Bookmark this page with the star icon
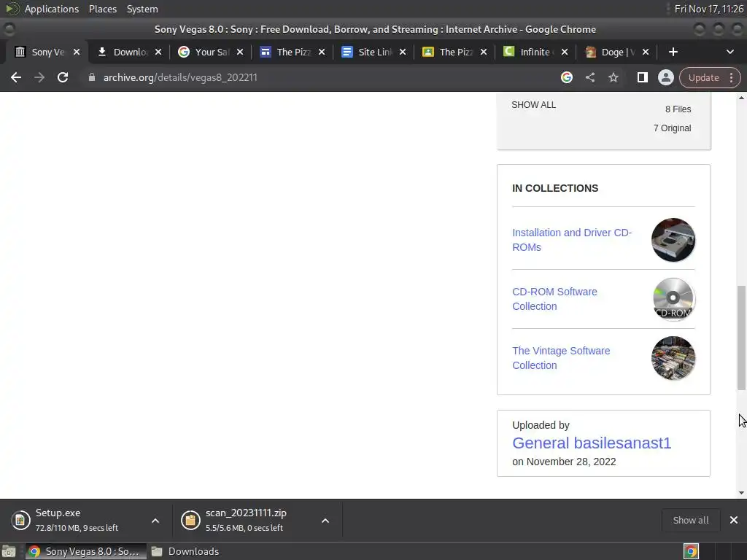Image resolution: width=747 pixels, height=560 pixels. (x=613, y=77)
